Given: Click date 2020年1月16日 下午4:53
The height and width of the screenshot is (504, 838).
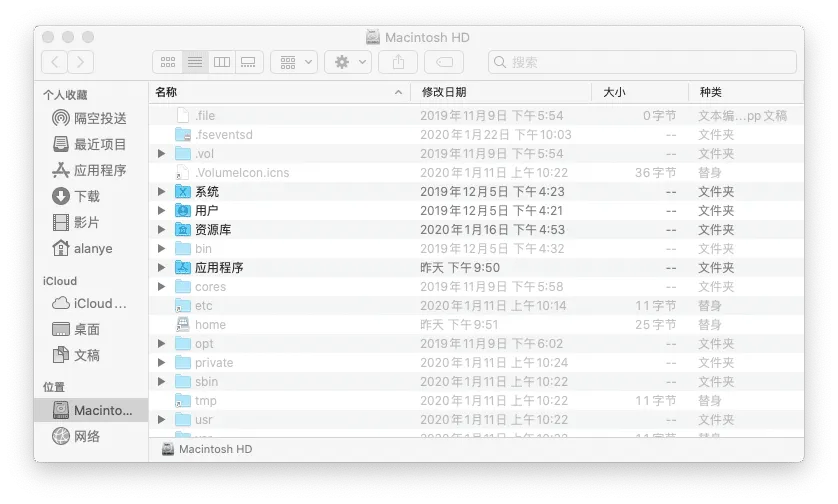Looking at the screenshot, I should click(x=492, y=230).
